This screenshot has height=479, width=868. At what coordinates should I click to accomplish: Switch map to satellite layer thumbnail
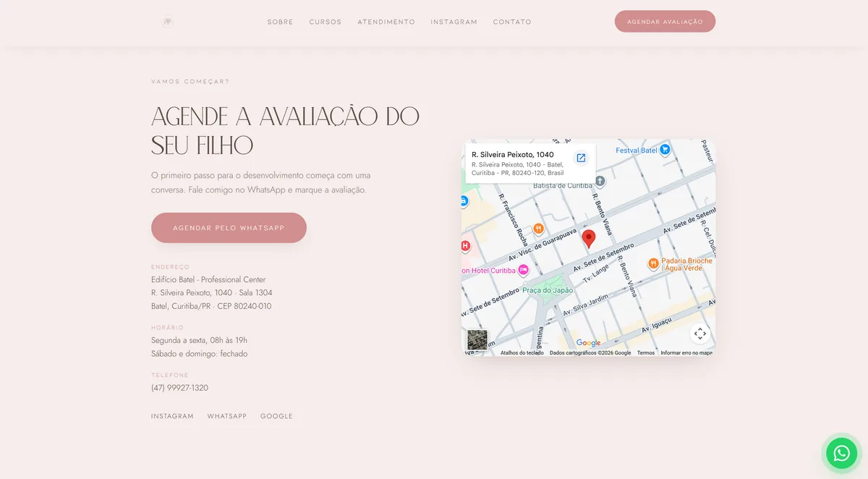click(477, 340)
